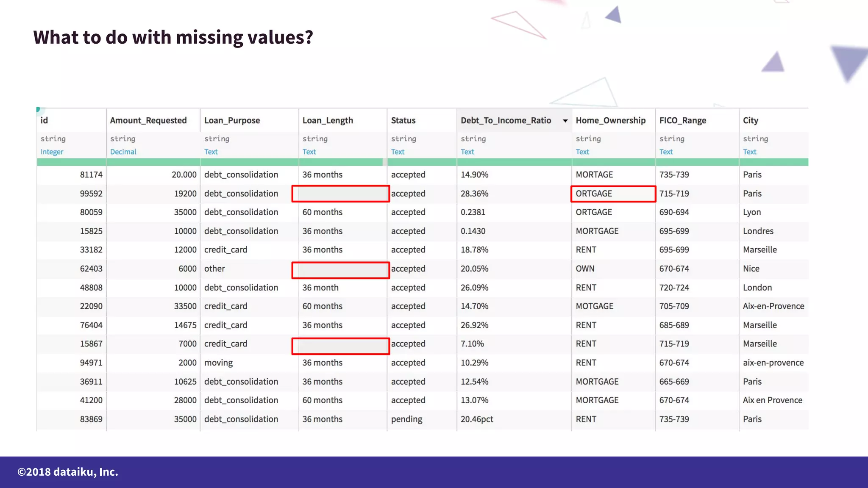Click the validity bar under Loan_Length column
This screenshot has height=488, width=868.
coord(342,162)
